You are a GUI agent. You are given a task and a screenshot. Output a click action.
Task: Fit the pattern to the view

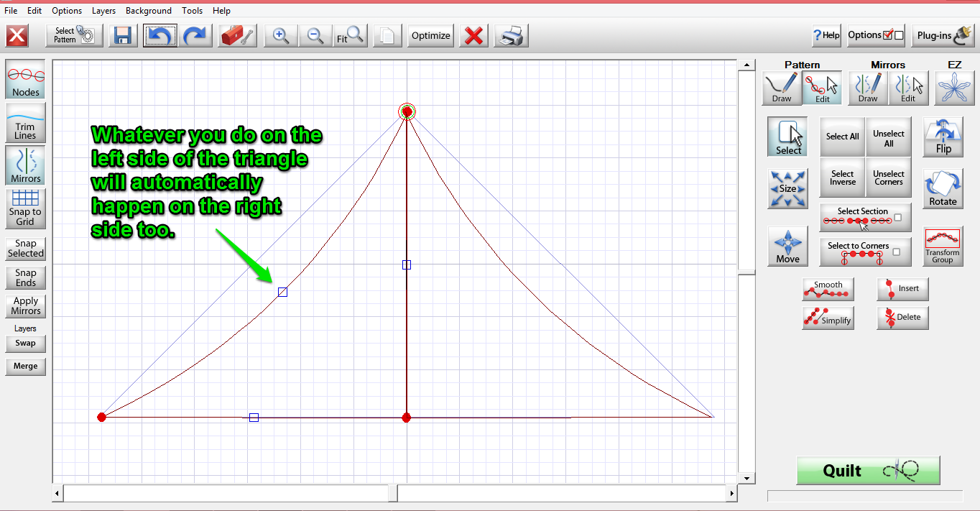pyautogui.click(x=350, y=35)
